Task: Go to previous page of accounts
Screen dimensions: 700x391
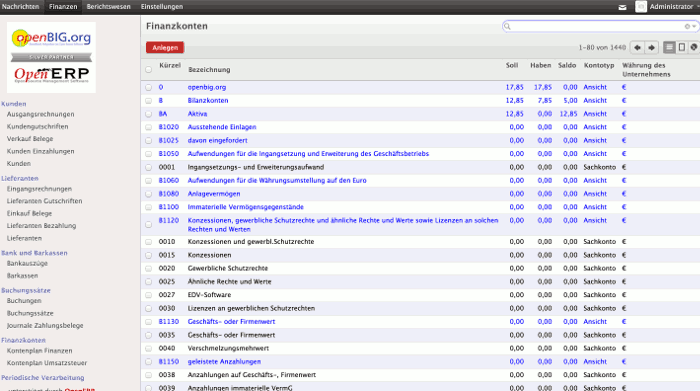Action: coord(637,47)
